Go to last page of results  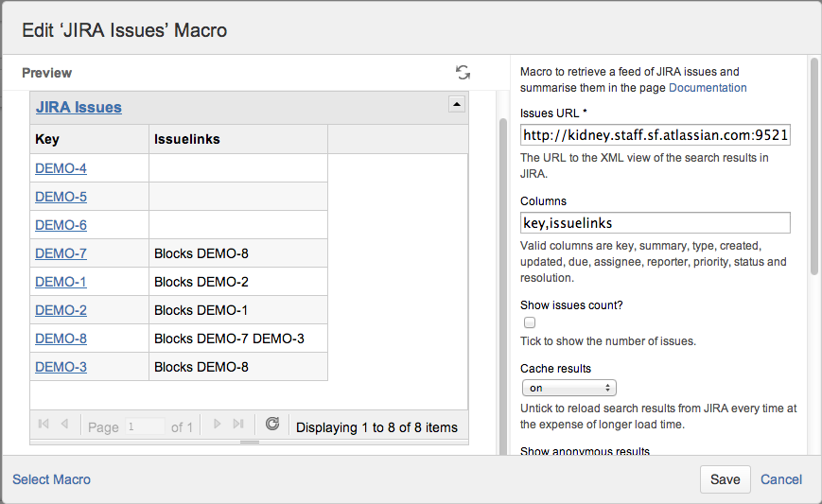click(238, 426)
